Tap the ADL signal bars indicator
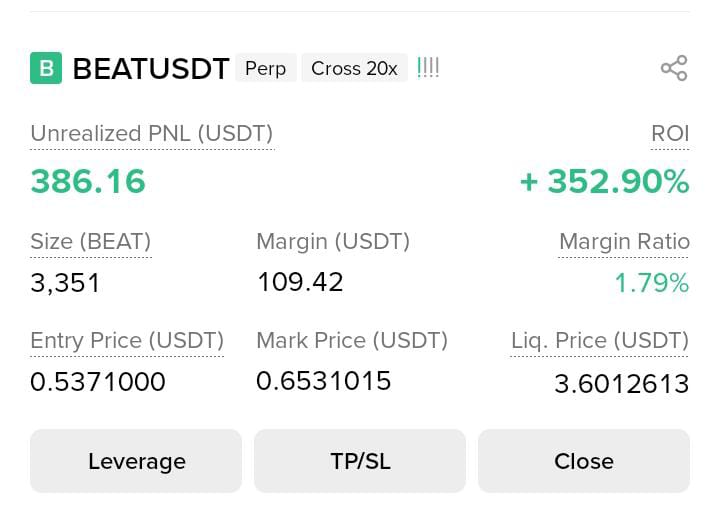Viewport: 720px width, 514px height. coord(428,68)
